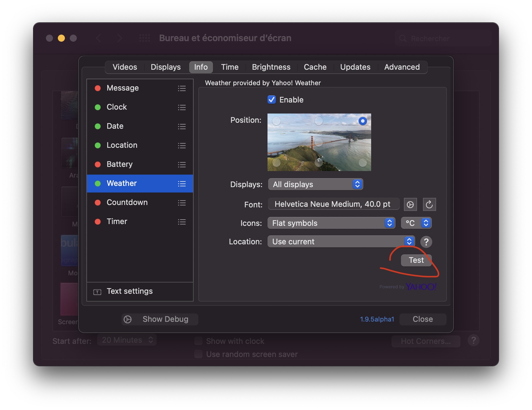Click Hot Corners button in background window
Viewport: 532px width, 410px height.
426,341
